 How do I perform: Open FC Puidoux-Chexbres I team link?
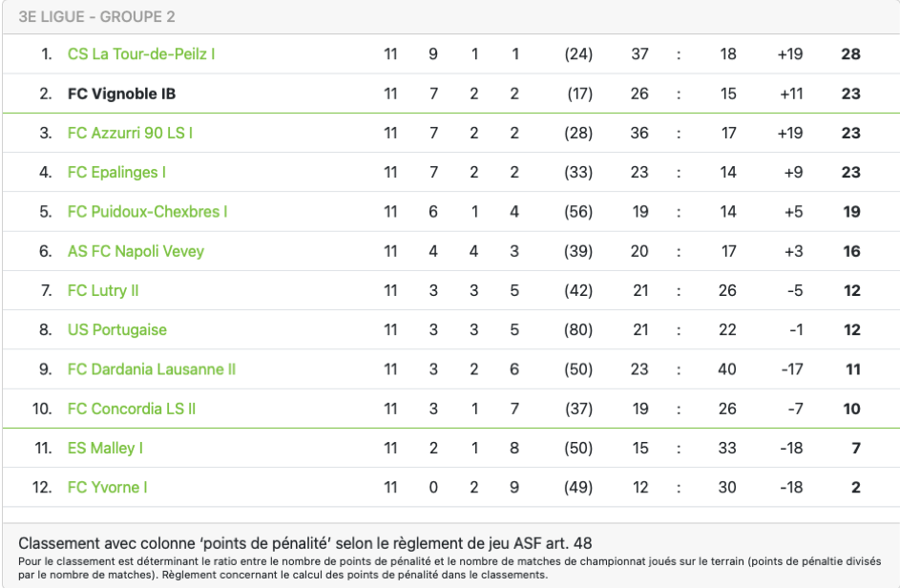[x=148, y=212]
